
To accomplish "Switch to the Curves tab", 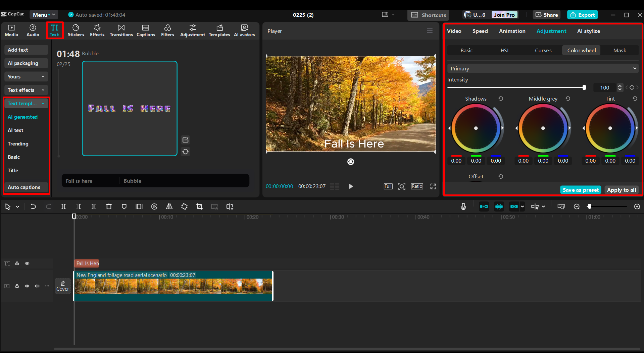I will point(543,50).
